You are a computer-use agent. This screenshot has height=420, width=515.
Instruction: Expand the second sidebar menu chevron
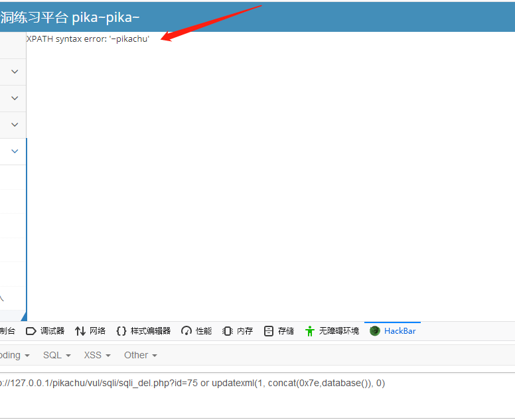coord(15,98)
